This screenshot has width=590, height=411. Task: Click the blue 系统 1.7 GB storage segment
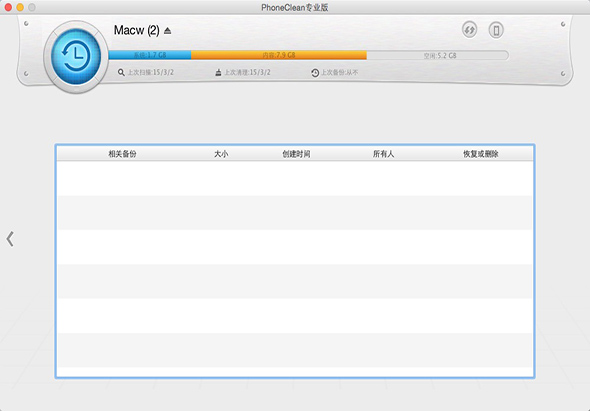(150, 55)
